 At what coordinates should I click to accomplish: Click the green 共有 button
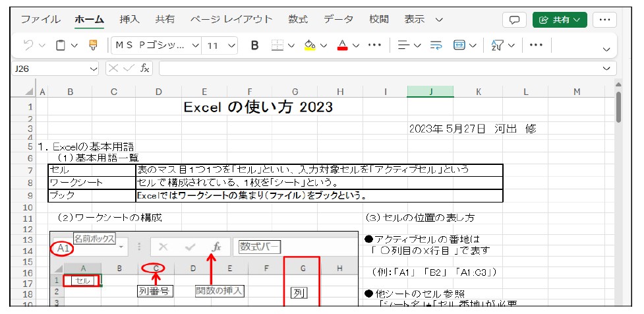[560, 20]
